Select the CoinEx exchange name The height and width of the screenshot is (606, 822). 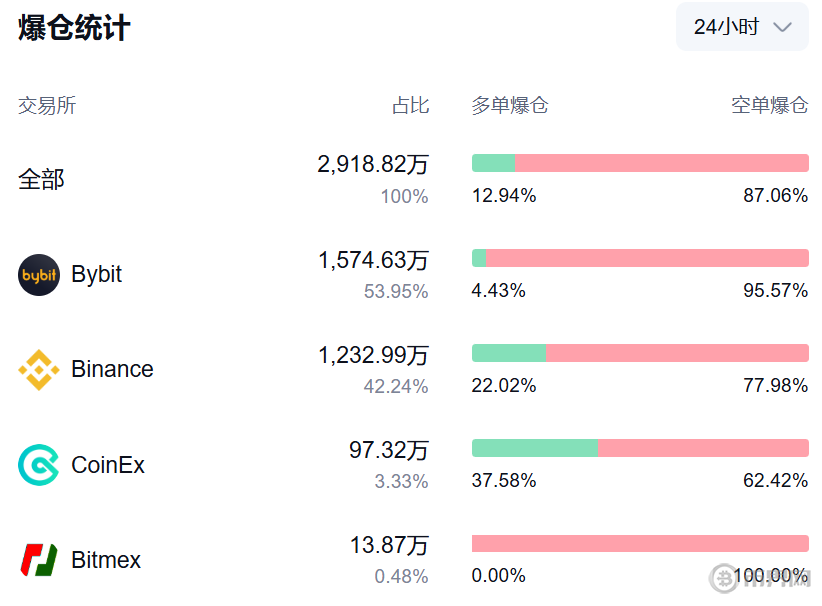108,465
